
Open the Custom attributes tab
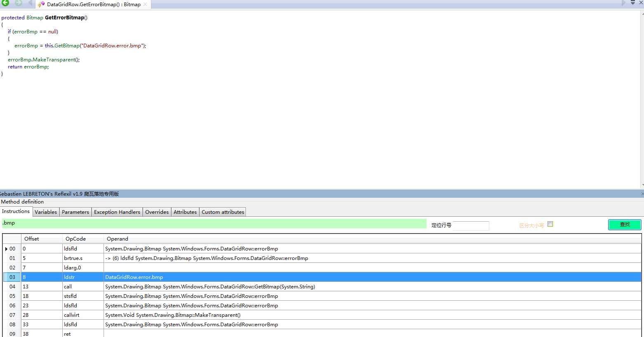(x=223, y=212)
